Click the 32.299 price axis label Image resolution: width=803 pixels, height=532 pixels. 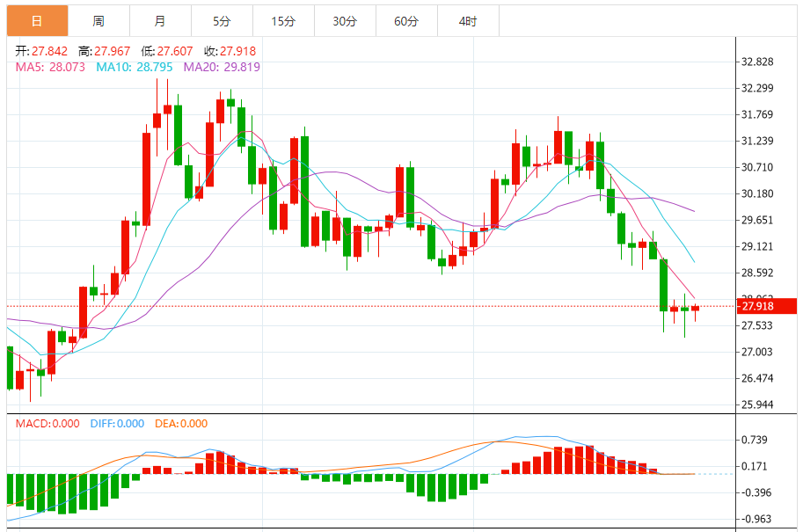tap(757, 88)
